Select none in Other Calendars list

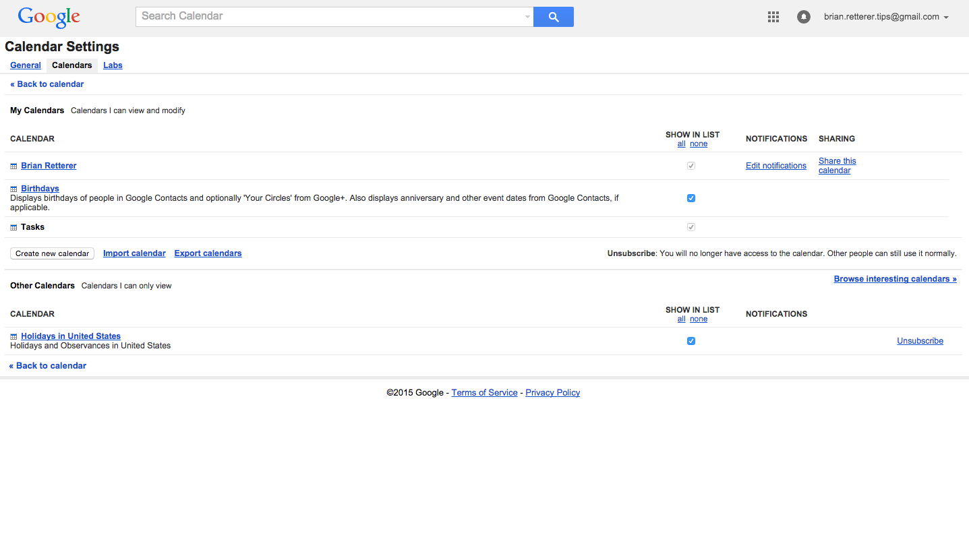point(699,319)
